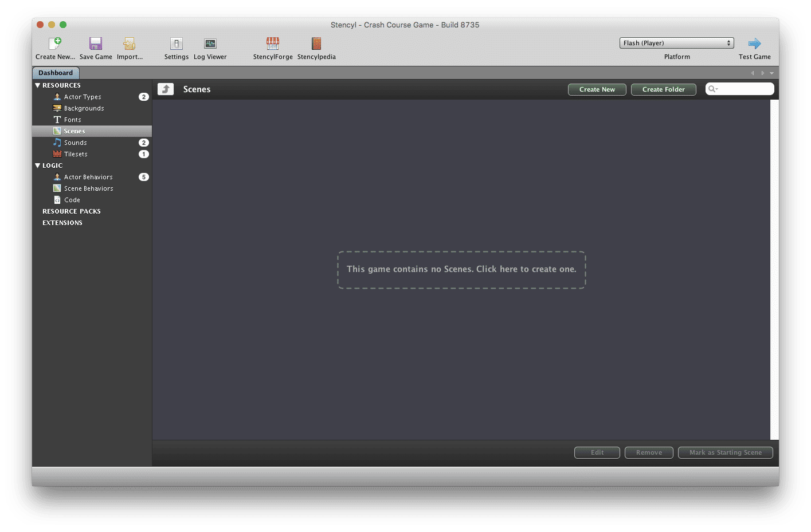
Task: Open the Flash (Player) platform dropdown
Action: (x=676, y=43)
